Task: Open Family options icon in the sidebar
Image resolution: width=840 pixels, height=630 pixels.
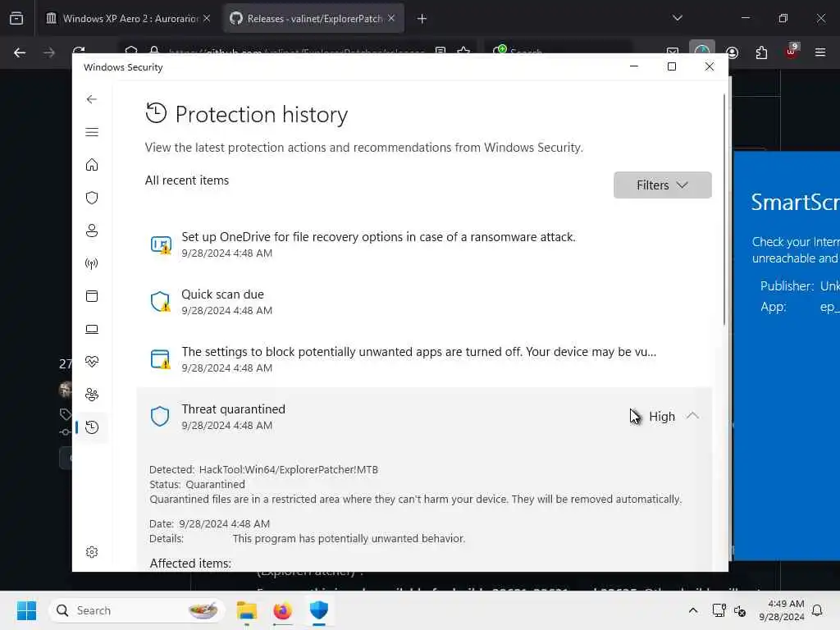Action: click(92, 395)
